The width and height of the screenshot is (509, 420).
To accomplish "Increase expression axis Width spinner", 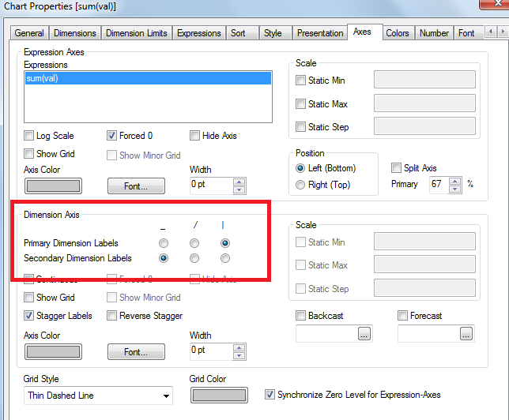I will coord(240,182).
